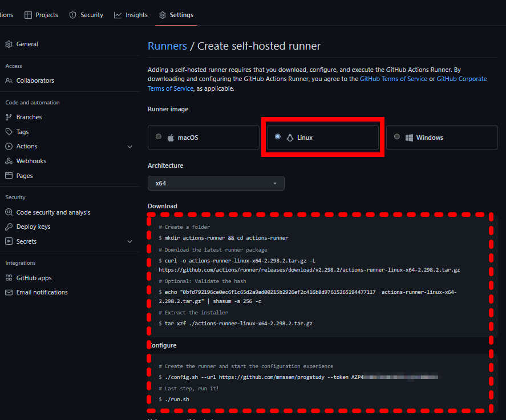
Task: Click the curl -o actions-runner download command
Action: click(x=237, y=261)
